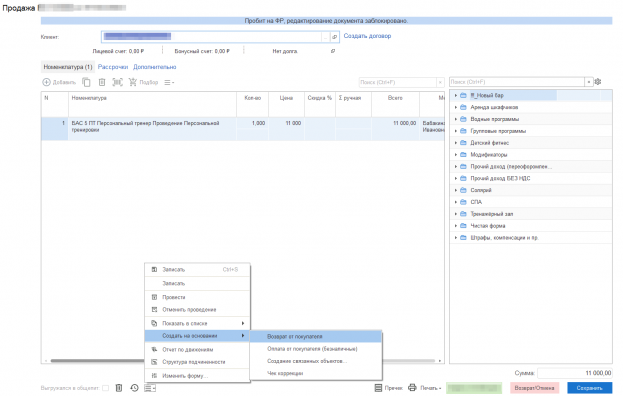Click the Скидка % column header
The width and height of the screenshot is (623, 396).
(x=319, y=104)
